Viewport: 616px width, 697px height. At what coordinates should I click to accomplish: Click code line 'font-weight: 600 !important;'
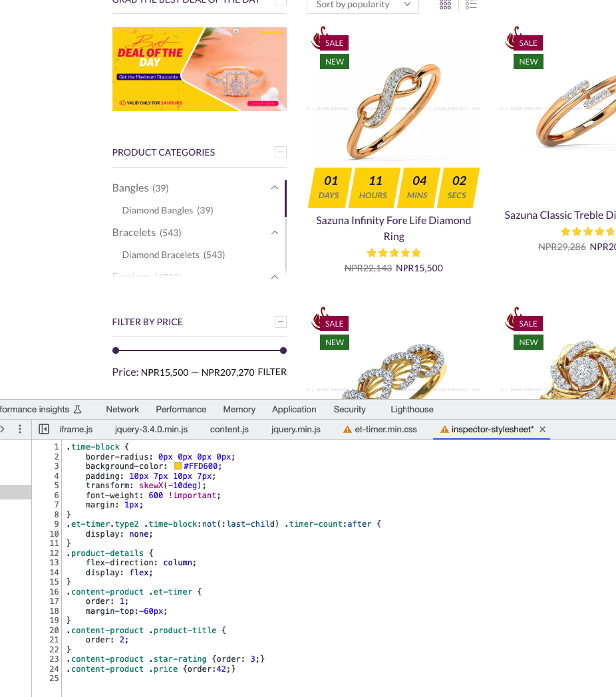coord(153,495)
